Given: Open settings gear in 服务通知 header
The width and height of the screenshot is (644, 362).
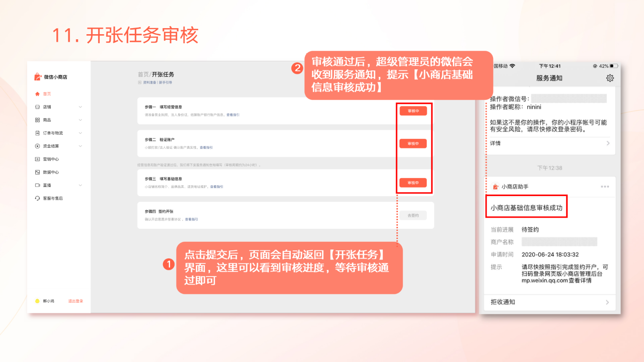Looking at the screenshot, I should pyautogui.click(x=610, y=78).
